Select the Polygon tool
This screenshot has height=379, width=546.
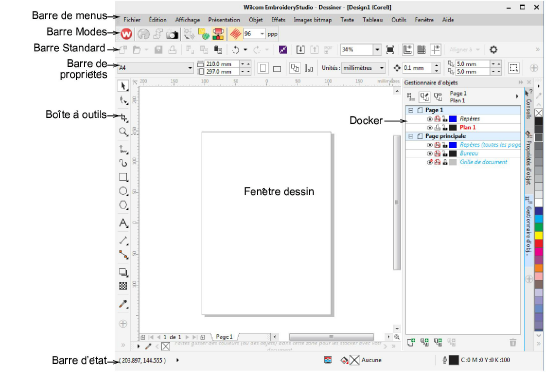tap(123, 206)
